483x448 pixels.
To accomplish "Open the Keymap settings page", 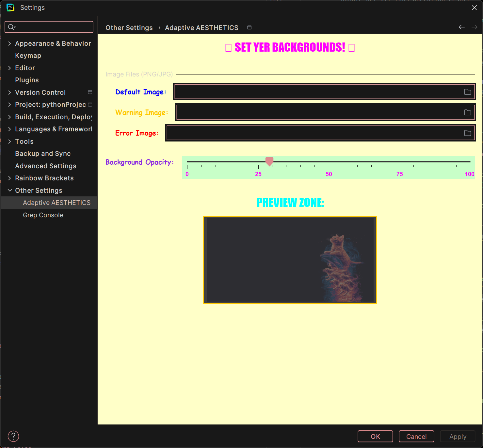I will (28, 56).
